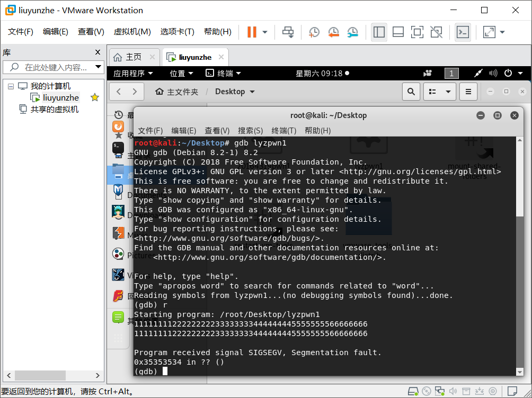The height and width of the screenshot is (398, 532).
Task: Take a snapshot of the virtual machine
Action: (x=314, y=32)
